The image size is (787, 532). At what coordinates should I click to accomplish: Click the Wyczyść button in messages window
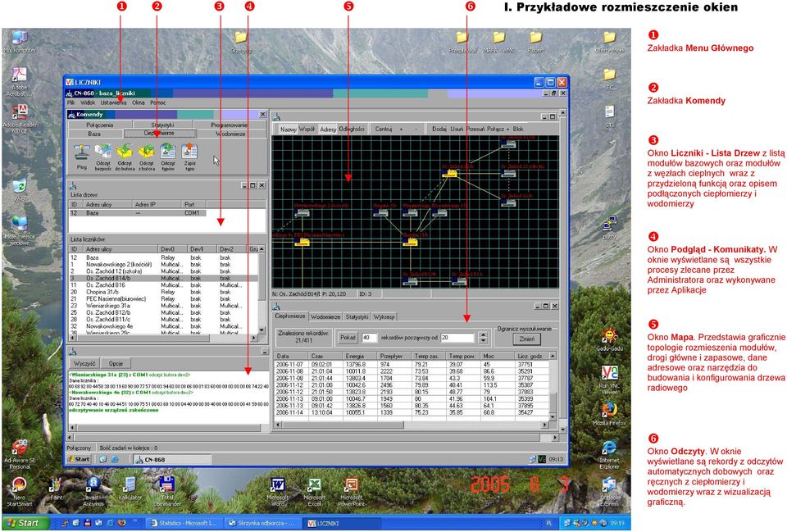click(x=84, y=363)
